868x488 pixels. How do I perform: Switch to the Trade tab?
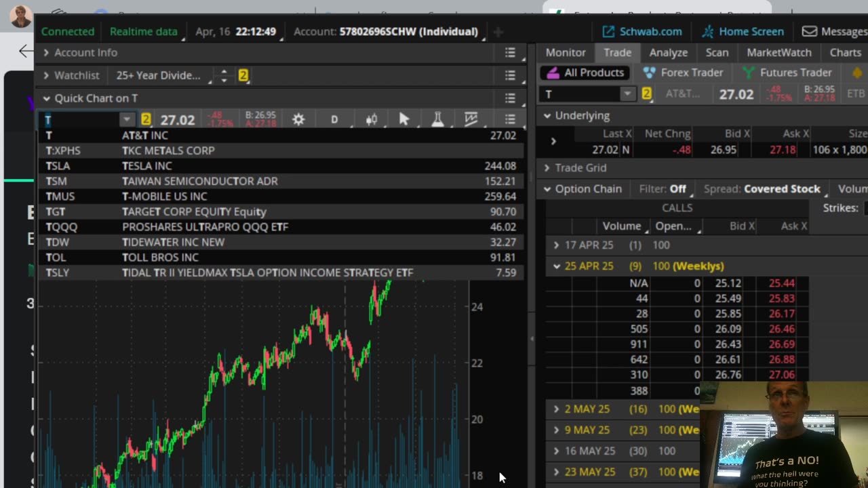[617, 52]
